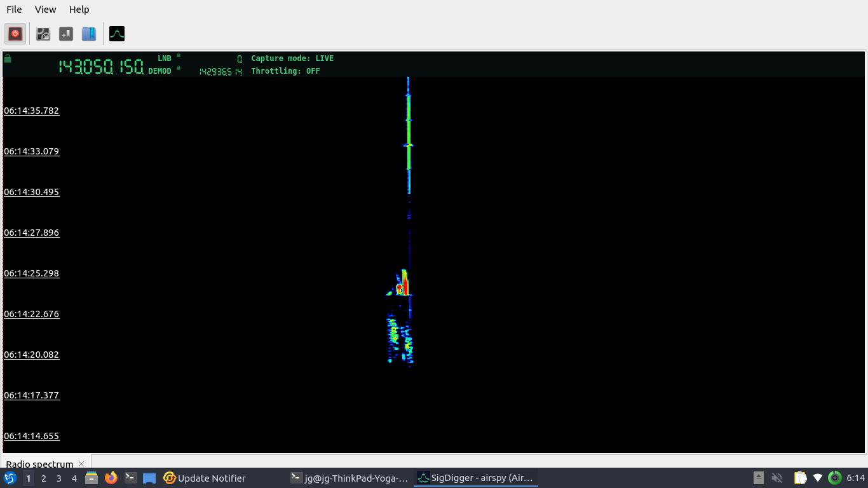Open the capture settings toolbar icon

click(43, 34)
